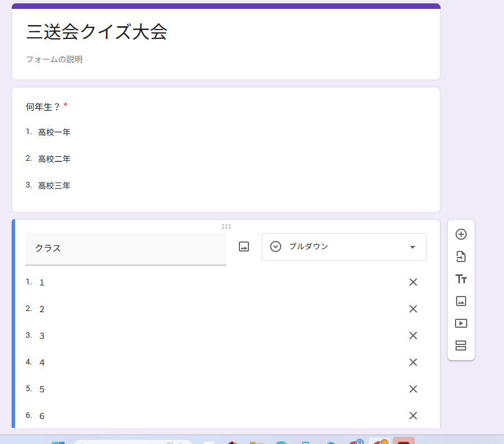Add a title and description block
The width and height of the screenshot is (504, 444).
pyautogui.click(x=461, y=279)
